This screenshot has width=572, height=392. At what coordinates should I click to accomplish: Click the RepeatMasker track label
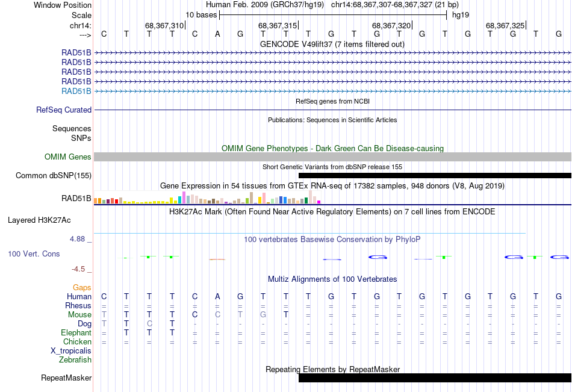(x=66, y=378)
